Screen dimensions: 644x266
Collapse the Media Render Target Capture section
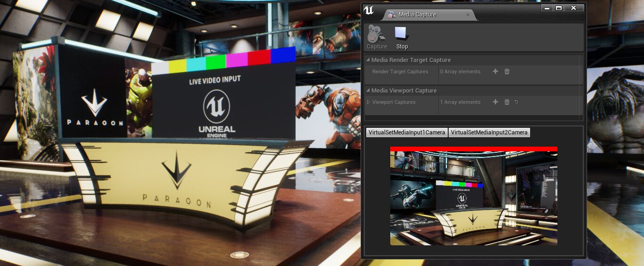(368, 60)
